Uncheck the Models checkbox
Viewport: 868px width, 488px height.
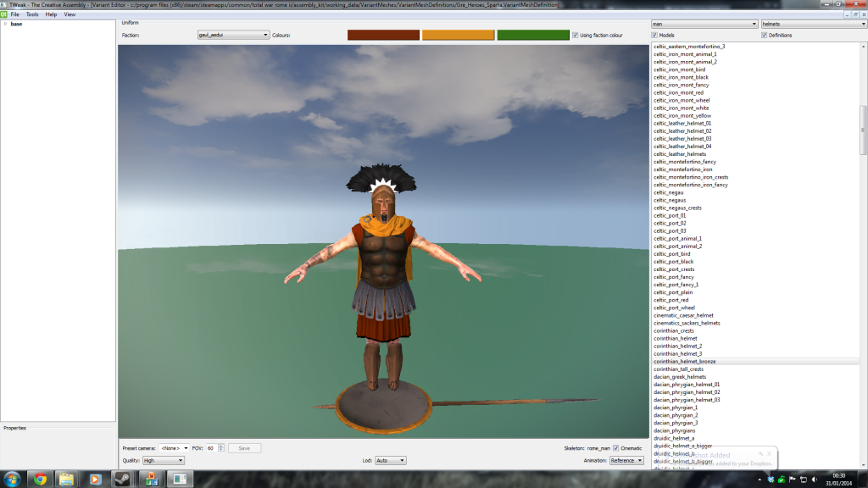click(x=655, y=35)
